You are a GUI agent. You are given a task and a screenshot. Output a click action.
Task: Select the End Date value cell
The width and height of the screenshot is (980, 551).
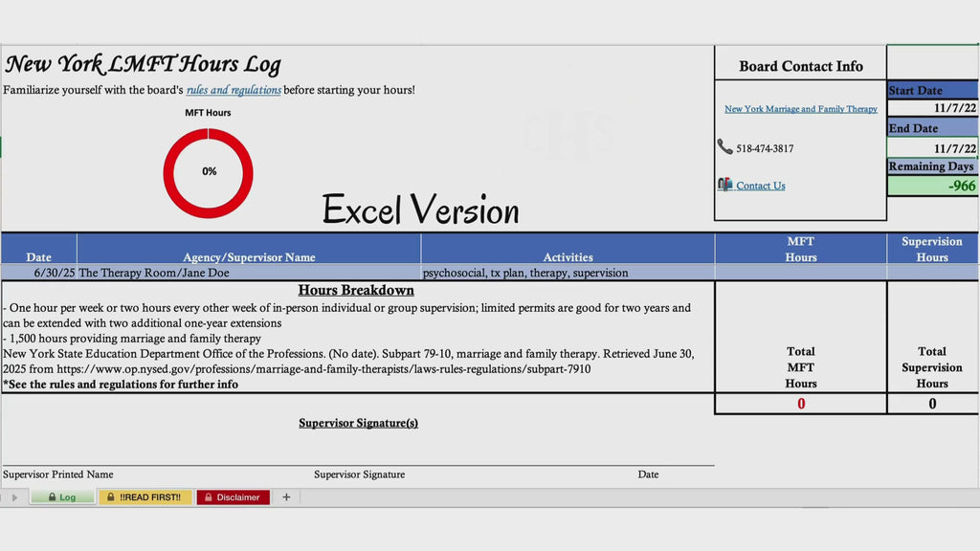point(932,148)
